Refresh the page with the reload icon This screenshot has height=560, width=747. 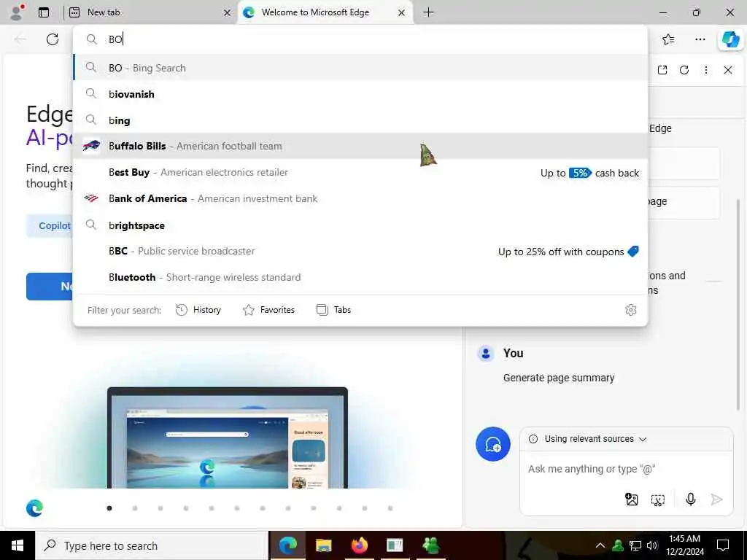pyautogui.click(x=53, y=39)
